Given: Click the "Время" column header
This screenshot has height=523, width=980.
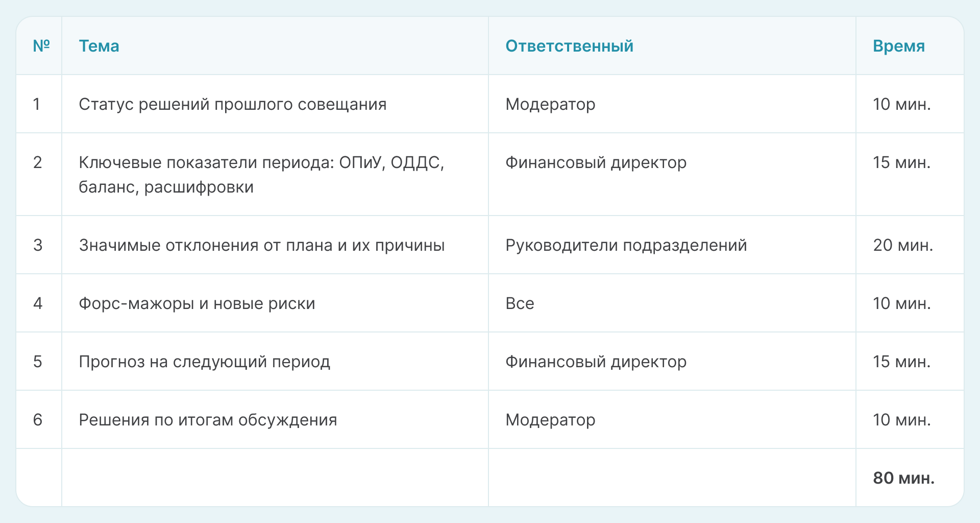Looking at the screenshot, I should (x=898, y=46).
